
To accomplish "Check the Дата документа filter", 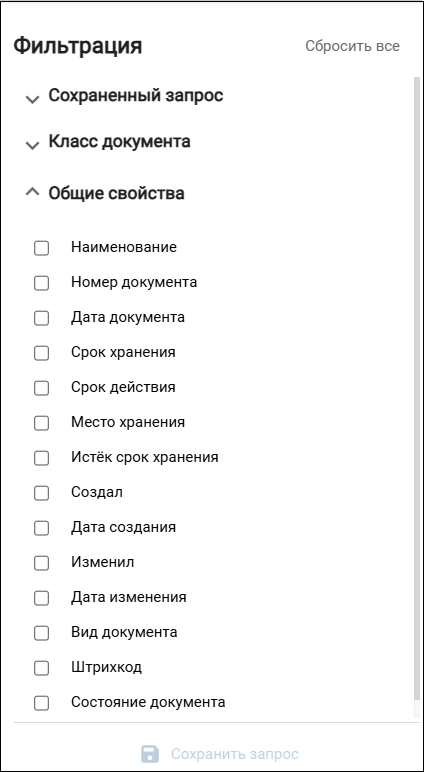I will coord(41,318).
